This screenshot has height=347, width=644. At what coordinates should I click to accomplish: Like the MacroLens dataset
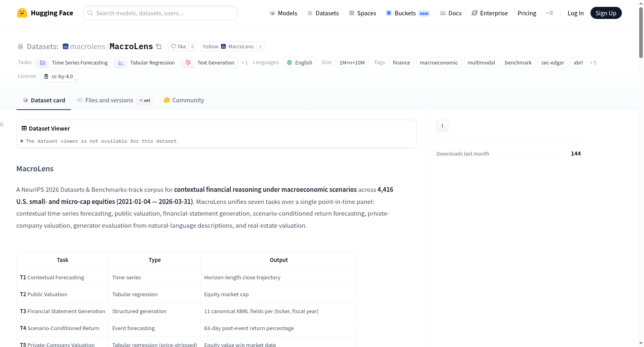coord(178,46)
